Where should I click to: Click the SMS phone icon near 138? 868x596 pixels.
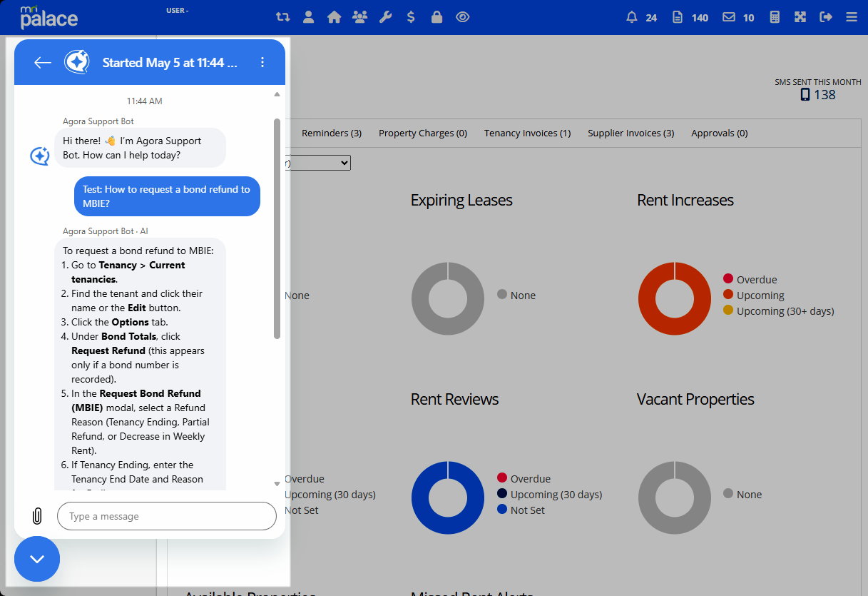pos(805,94)
